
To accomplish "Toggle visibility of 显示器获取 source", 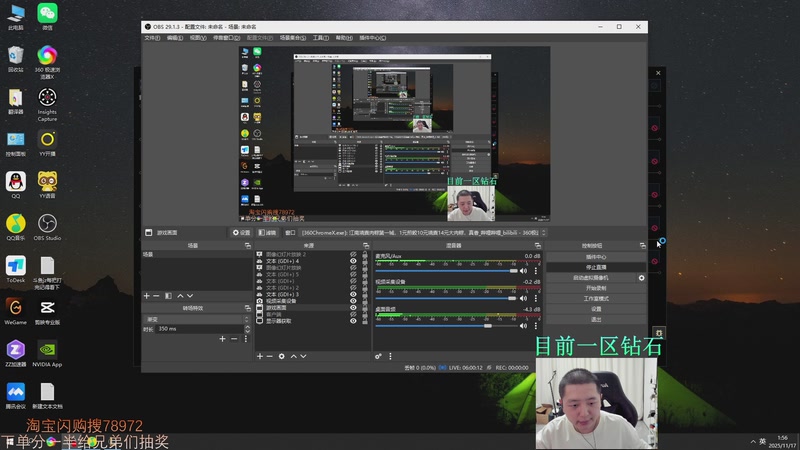I will [x=353, y=321].
